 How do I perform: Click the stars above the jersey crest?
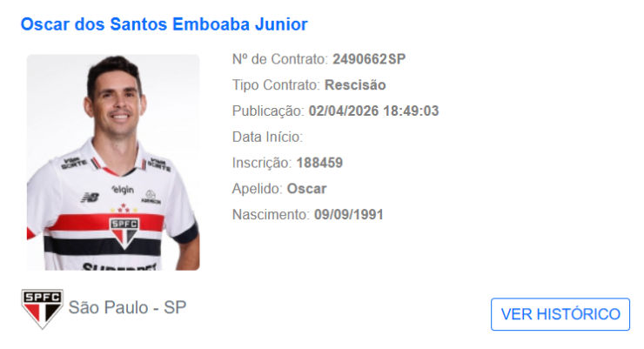pyautogui.click(x=124, y=209)
